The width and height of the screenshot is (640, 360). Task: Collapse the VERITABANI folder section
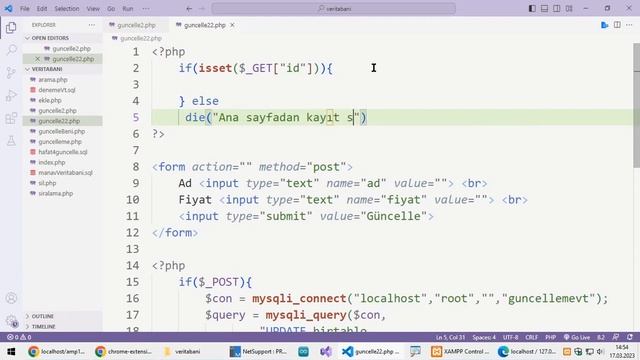(62, 69)
